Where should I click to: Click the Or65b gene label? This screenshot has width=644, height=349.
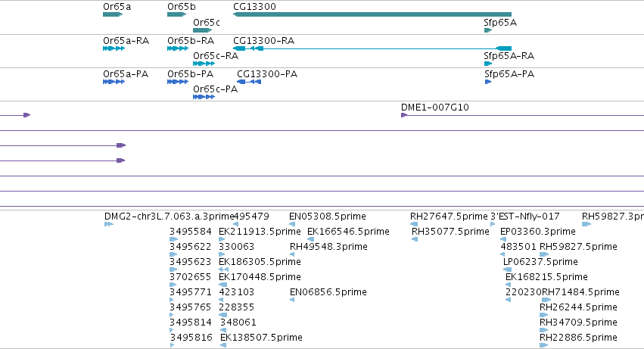(182, 7)
